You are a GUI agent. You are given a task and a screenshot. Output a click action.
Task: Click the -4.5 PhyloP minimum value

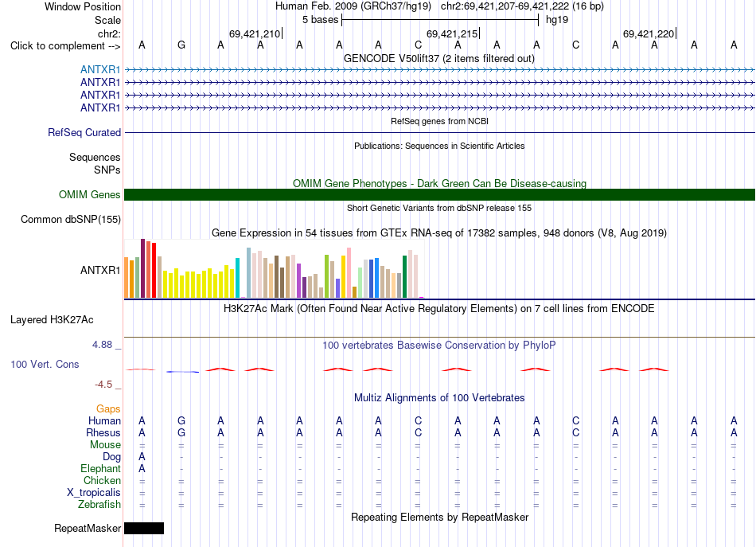(103, 385)
